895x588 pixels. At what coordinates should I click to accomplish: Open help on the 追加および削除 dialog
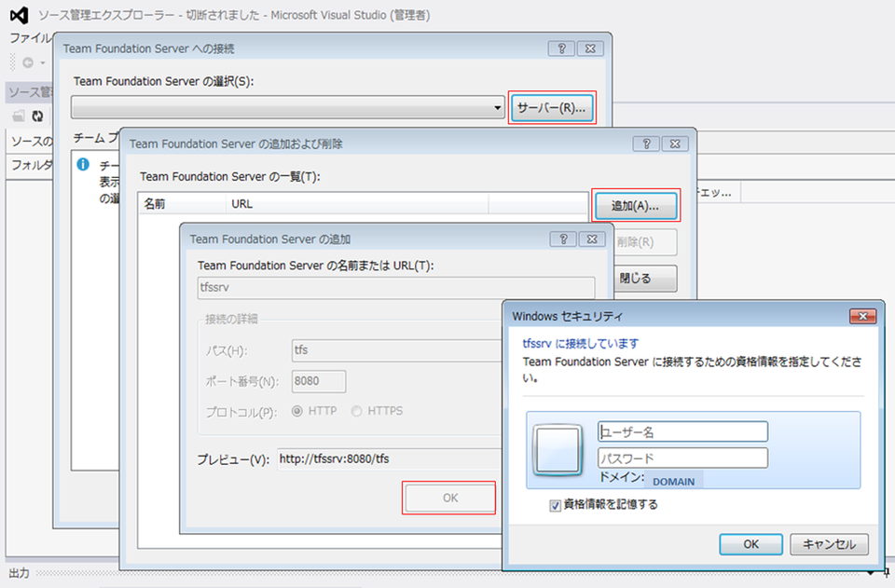click(646, 144)
